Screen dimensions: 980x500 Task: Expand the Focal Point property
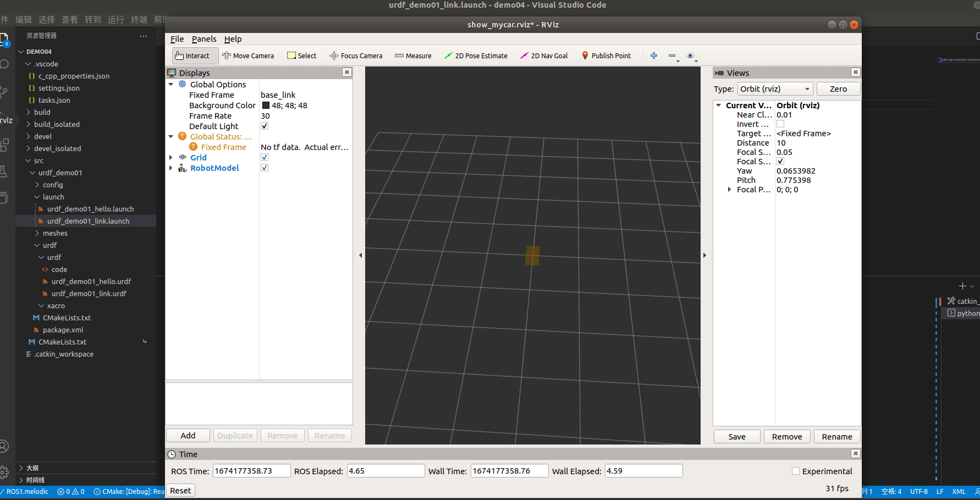point(730,189)
